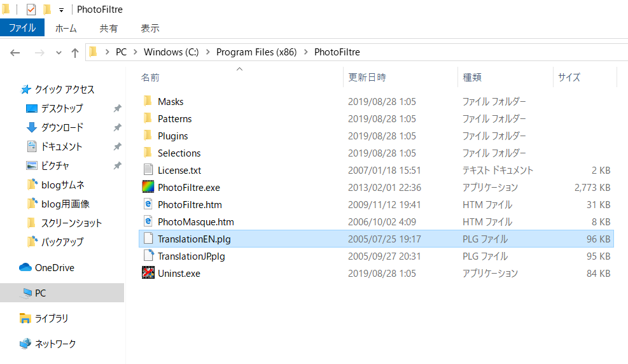Click the License.txt document icon

click(148, 170)
